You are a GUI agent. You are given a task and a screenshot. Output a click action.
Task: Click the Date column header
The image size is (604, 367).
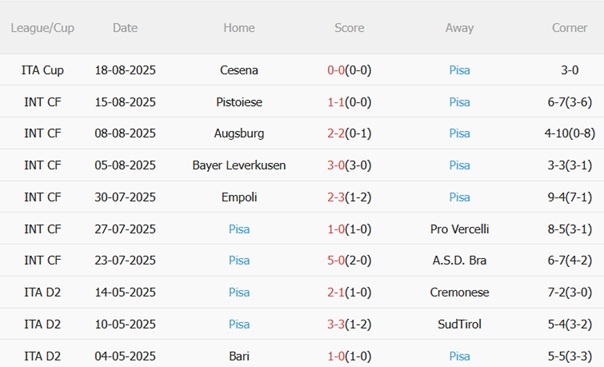[x=125, y=28]
